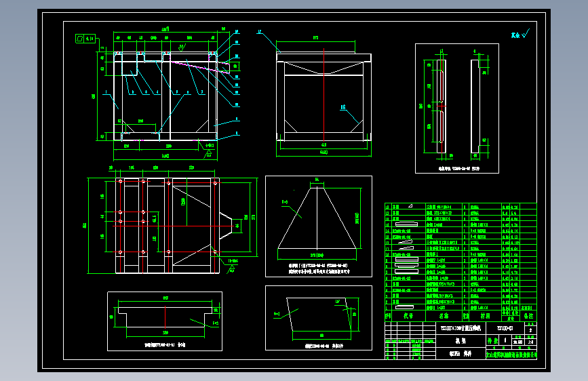588x381 pixels.
Task: Click the 备注 column header in the parts list
Action: tap(528, 316)
